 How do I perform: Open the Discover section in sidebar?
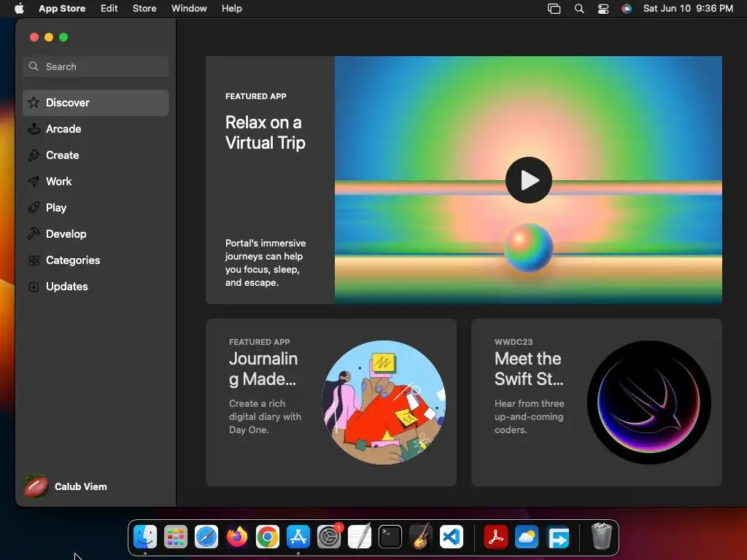[96, 103]
